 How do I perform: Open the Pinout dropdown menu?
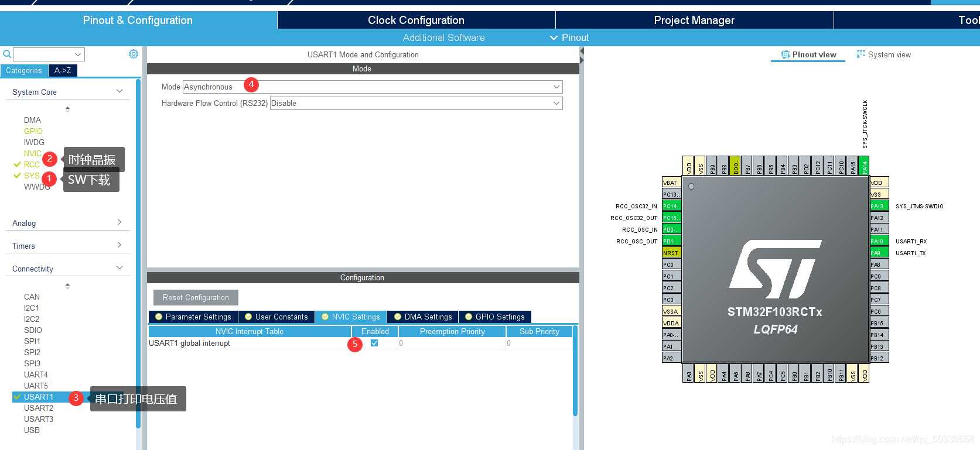tap(569, 37)
